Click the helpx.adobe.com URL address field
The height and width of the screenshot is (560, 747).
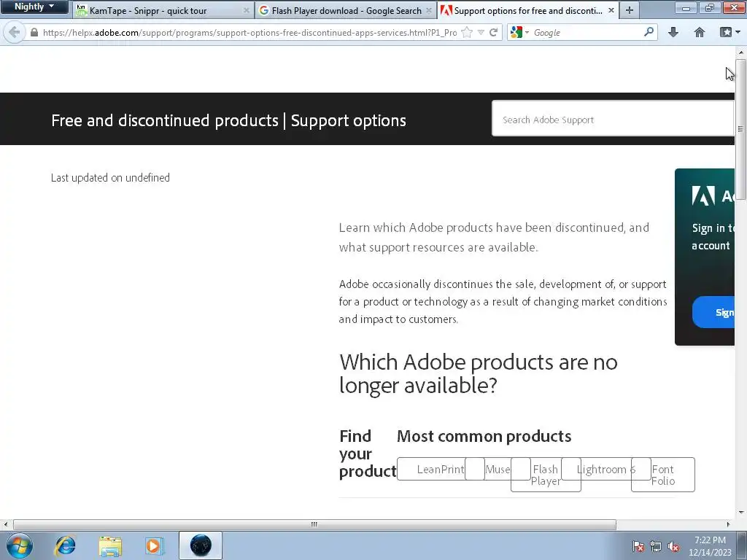point(249,32)
